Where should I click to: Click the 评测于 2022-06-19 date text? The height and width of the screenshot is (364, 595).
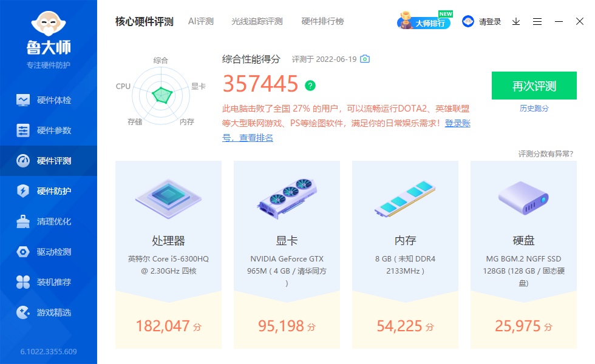coord(324,59)
